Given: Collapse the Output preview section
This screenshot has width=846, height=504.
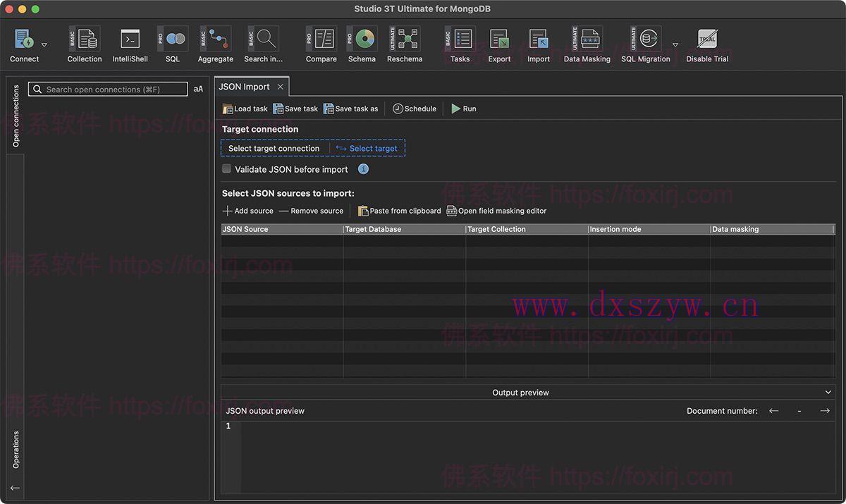Looking at the screenshot, I should click(x=828, y=393).
